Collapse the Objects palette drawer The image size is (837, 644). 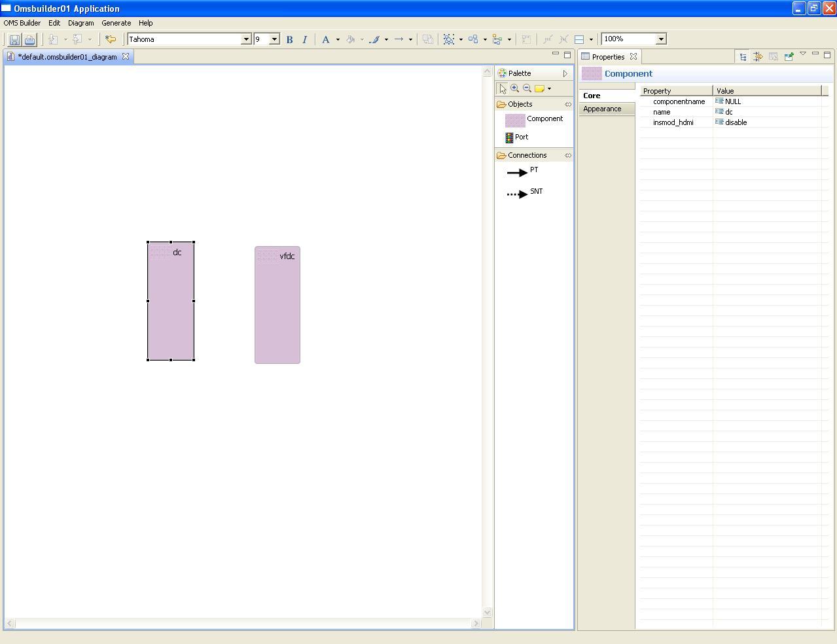click(520, 104)
